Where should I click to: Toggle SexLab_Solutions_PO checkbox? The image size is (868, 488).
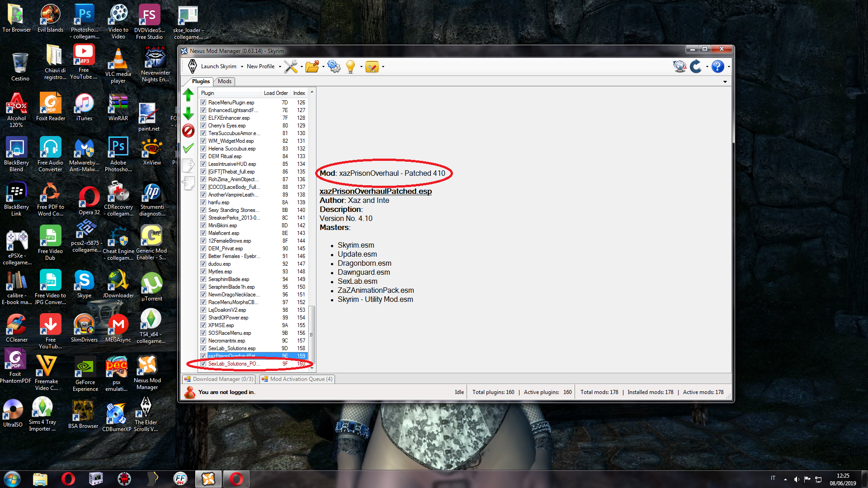pos(203,364)
